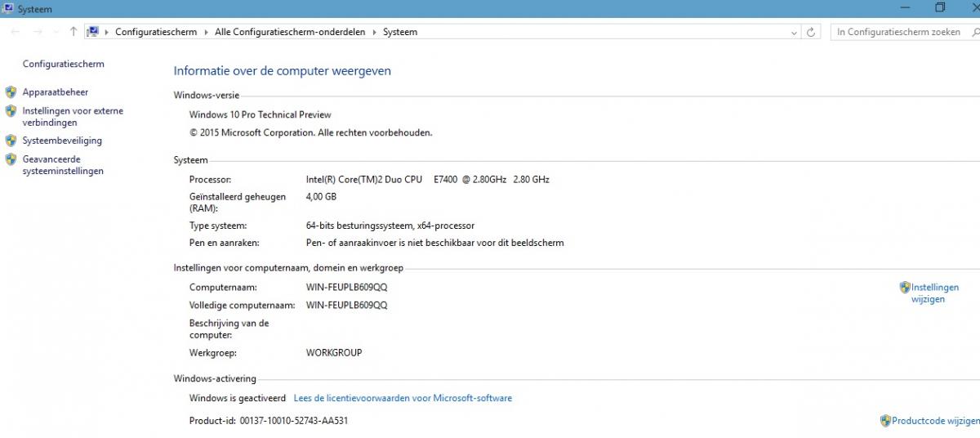Screen dimensions: 980x438
Task: Go forward with the right arrow
Action: tap(38, 32)
